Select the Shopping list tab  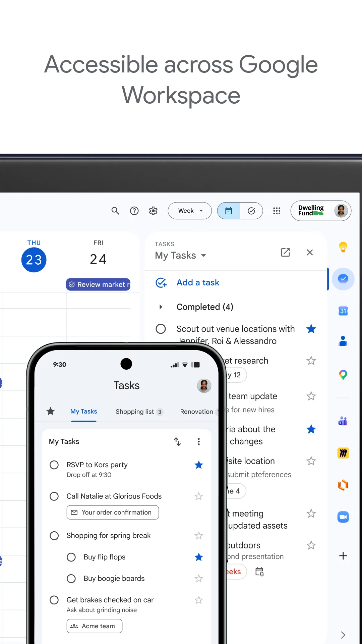tap(139, 412)
